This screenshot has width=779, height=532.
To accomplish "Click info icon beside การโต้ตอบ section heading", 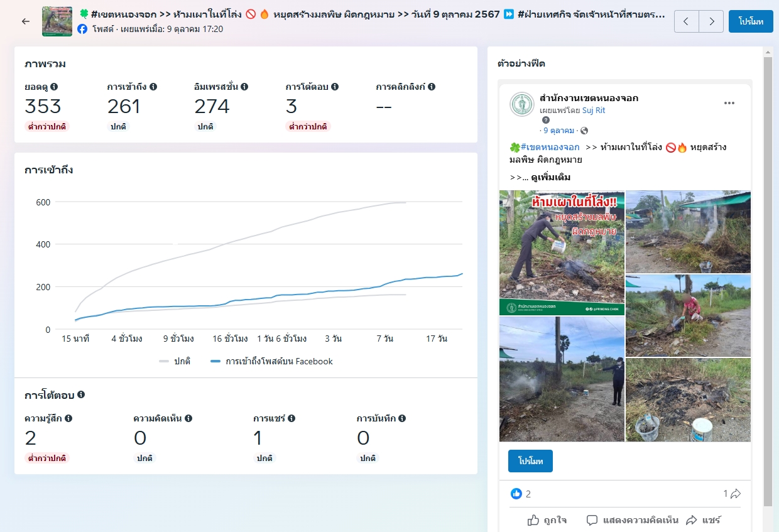I will (x=81, y=395).
